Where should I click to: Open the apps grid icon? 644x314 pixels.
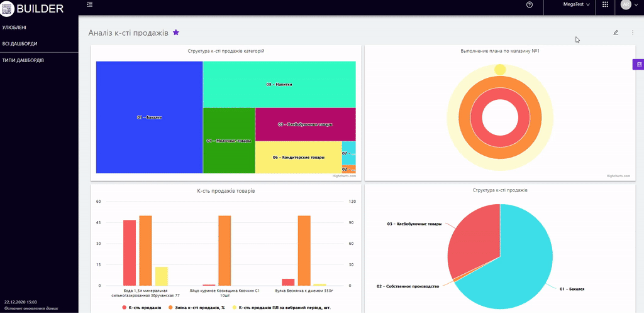coord(605,4)
